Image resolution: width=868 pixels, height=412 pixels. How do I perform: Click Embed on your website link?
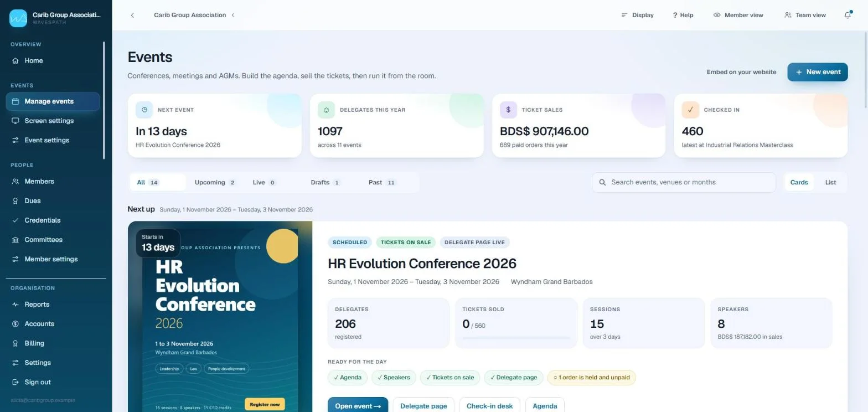[x=741, y=72]
